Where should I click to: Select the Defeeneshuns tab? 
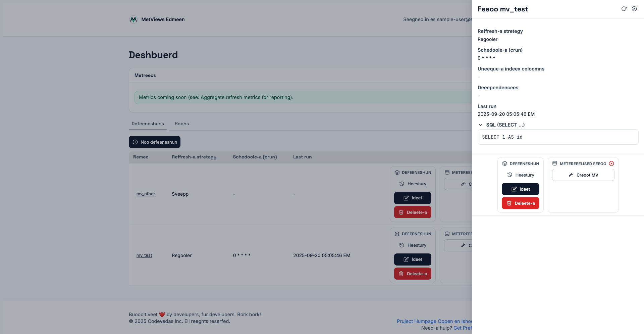pyautogui.click(x=148, y=124)
